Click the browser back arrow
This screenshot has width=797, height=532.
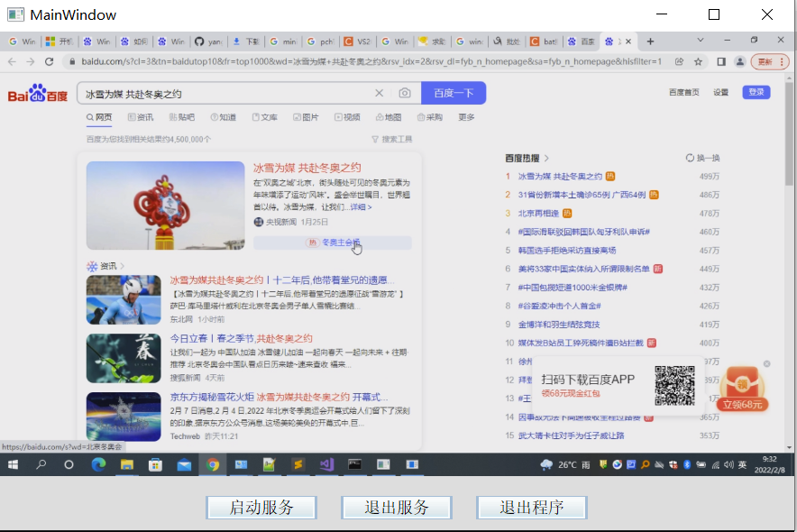(x=13, y=61)
